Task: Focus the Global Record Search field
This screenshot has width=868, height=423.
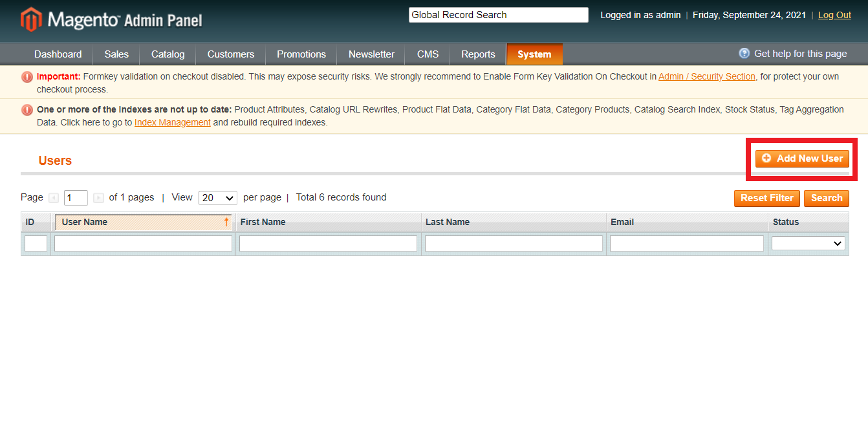Action: coord(498,15)
